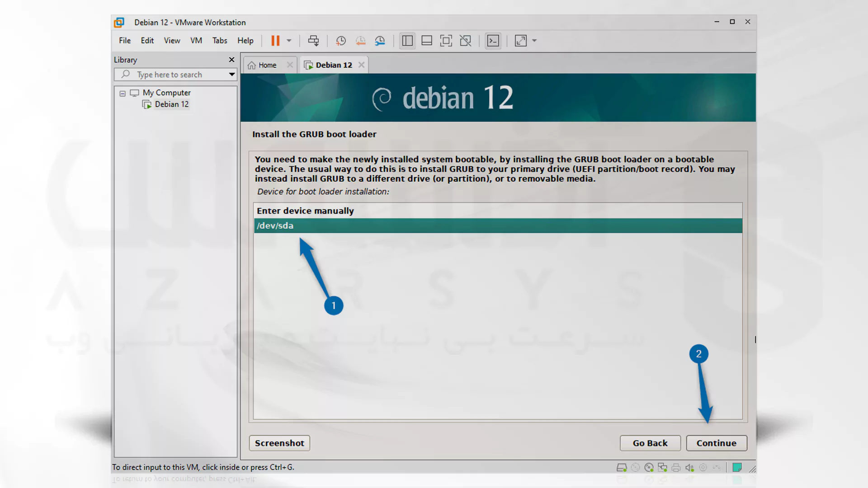Screen dimensions: 868x488
Task: Close the Home tab
Action: point(290,65)
